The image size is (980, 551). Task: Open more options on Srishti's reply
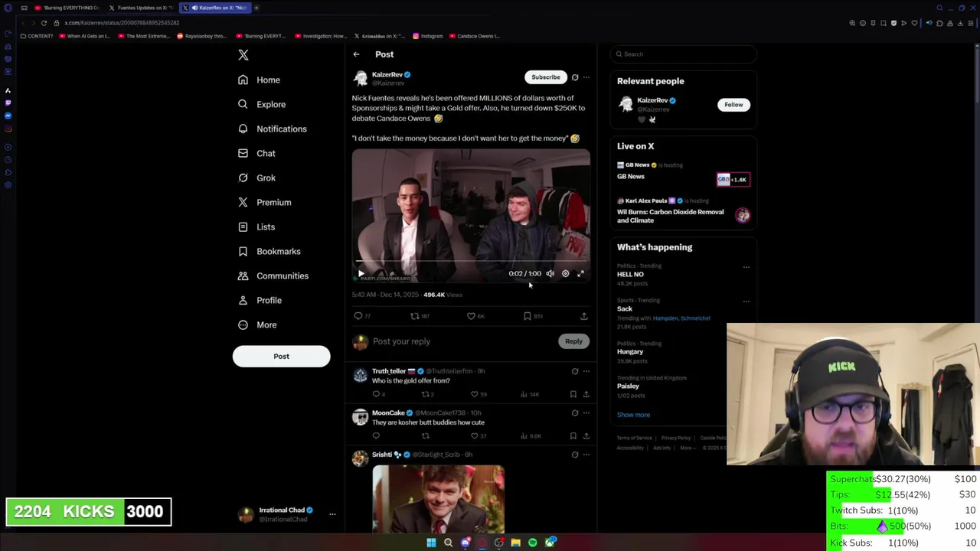click(586, 455)
